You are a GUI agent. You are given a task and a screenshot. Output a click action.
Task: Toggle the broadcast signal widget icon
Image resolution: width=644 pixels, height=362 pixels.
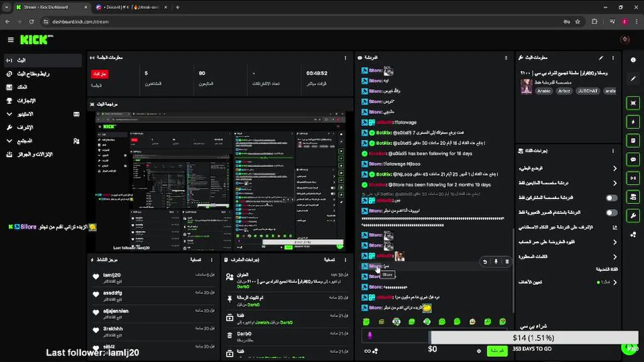point(633,178)
